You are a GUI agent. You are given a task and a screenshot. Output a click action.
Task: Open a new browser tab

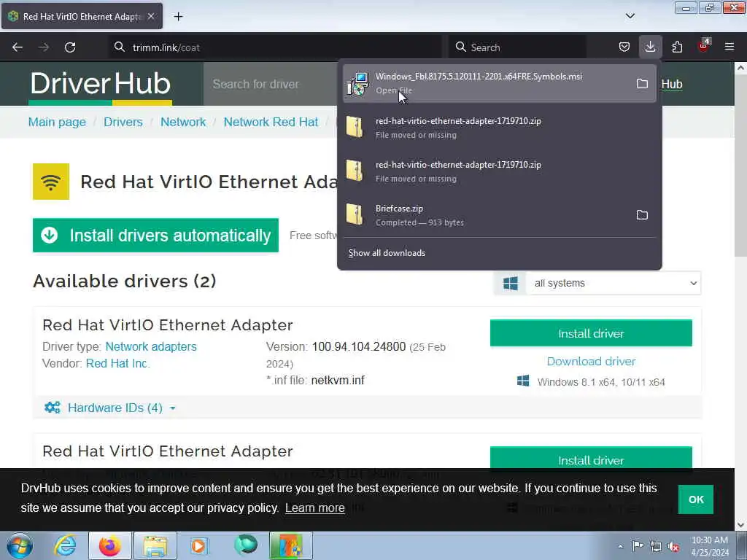point(178,17)
